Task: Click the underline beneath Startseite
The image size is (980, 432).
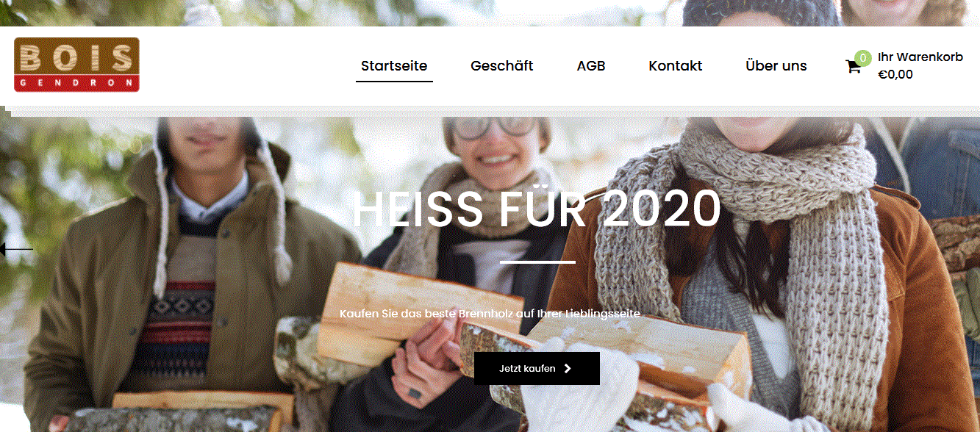Action: (x=394, y=81)
